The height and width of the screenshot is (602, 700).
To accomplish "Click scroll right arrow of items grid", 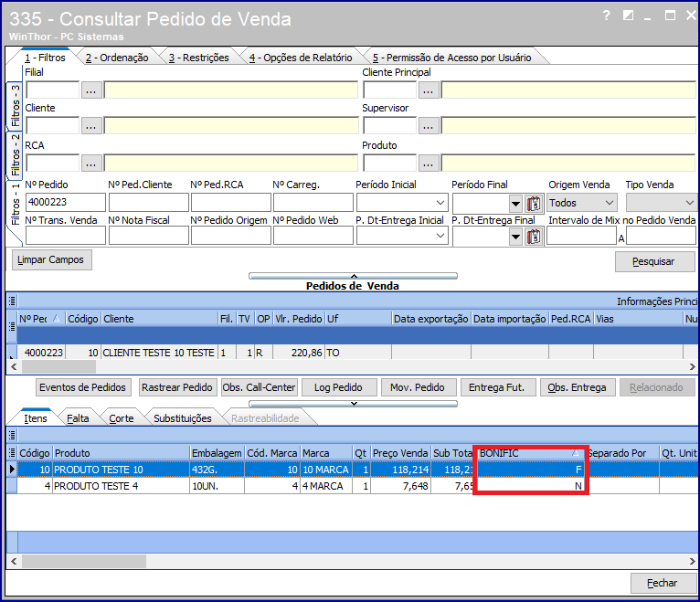I will click(x=693, y=562).
